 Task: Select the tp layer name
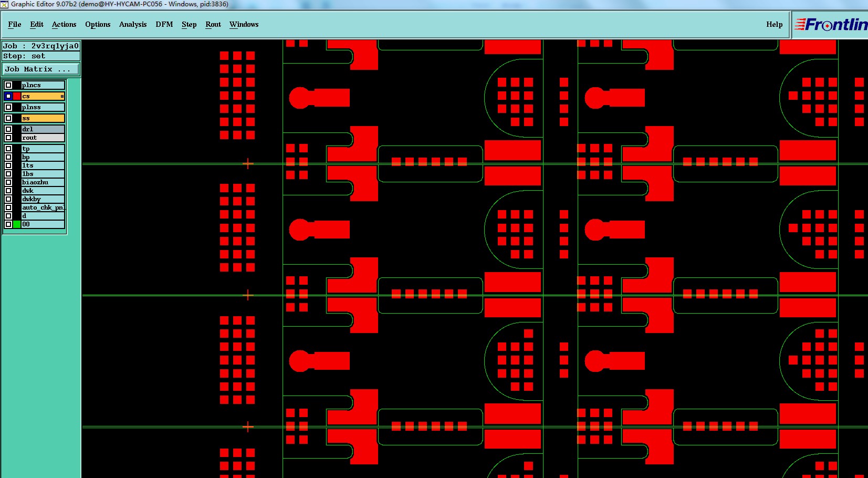[43, 149]
